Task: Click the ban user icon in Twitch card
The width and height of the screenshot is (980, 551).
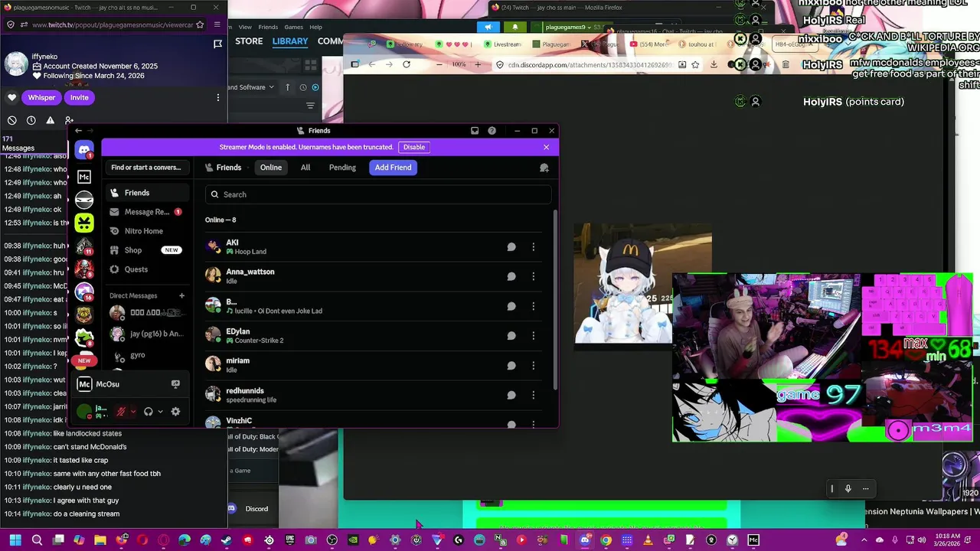Action: coord(12,120)
